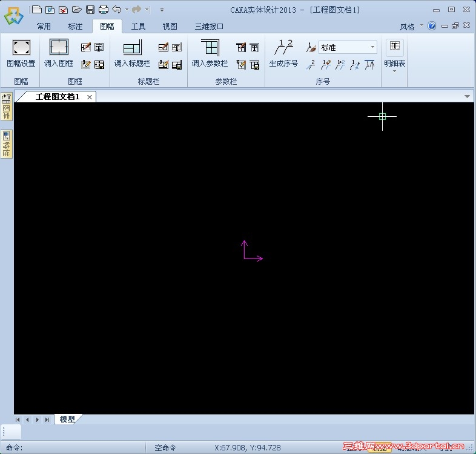476x454 pixels.
Task: Click the blue help question mark icon
Action: click(432, 26)
